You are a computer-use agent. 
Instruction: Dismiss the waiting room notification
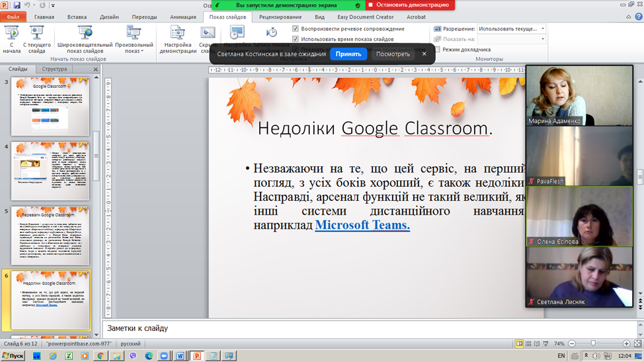[424, 54]
